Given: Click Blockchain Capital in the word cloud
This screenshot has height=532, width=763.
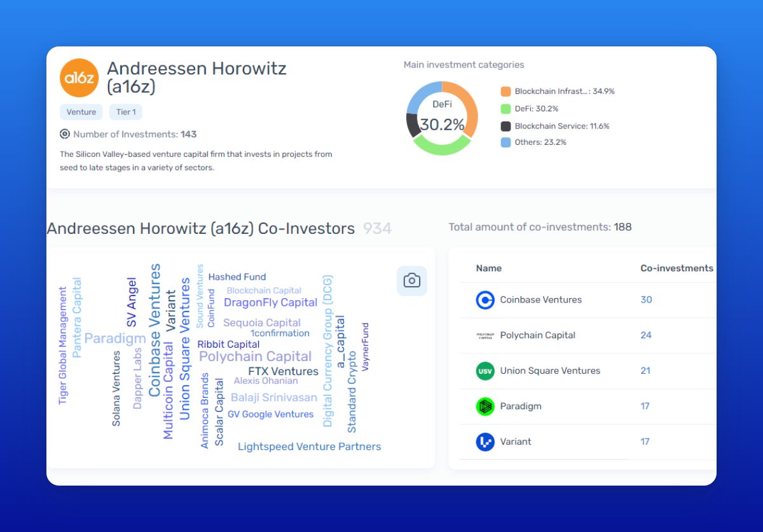Looking at the screenshot, I should (264, 290).
